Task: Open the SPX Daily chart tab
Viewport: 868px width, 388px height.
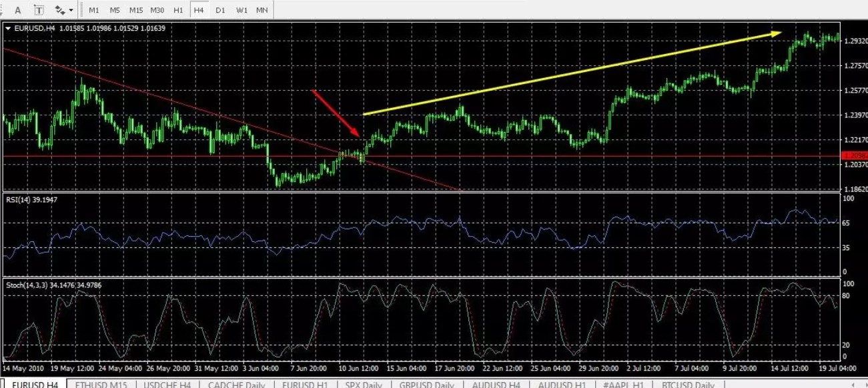Action: tap(364, 384)
